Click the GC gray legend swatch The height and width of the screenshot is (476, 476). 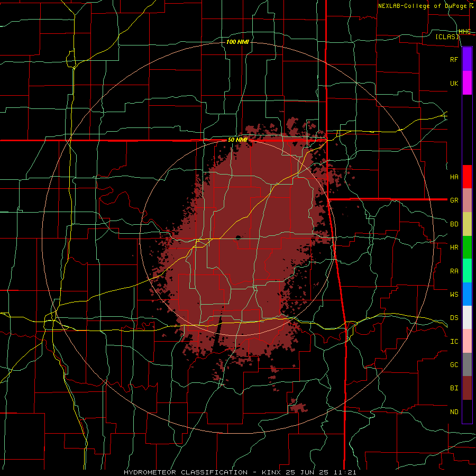click(x=467, y=364)
